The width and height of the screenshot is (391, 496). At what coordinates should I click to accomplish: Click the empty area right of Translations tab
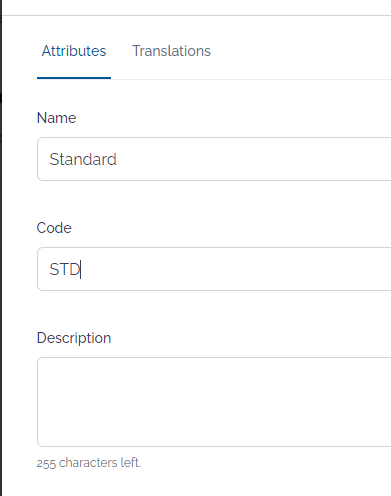point(300,51)
